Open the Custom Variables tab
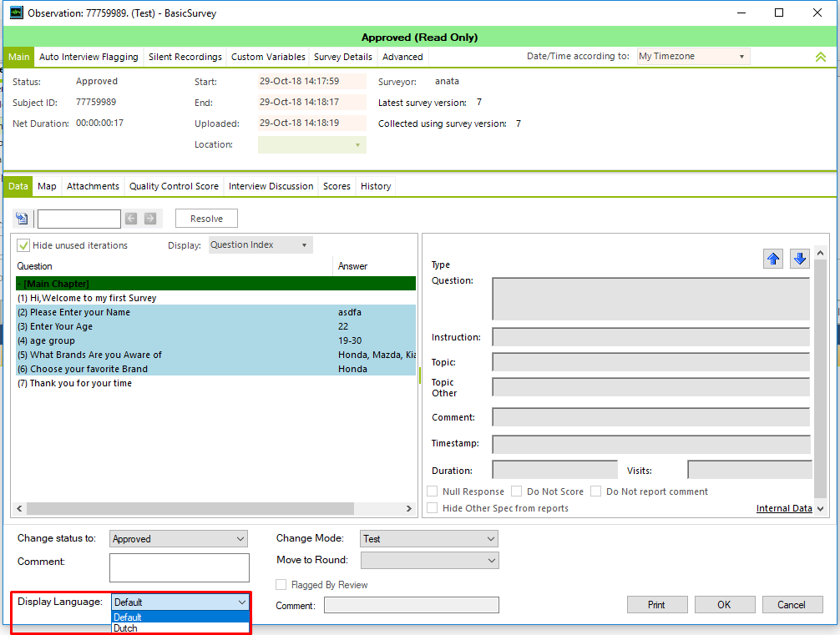The image size is (840, 635). (x=268, y=57)
